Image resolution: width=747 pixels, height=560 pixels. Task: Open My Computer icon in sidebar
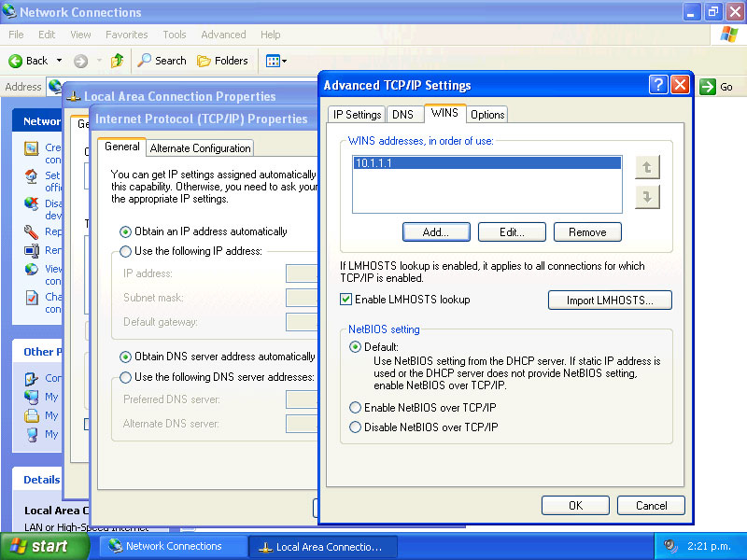pos(32,434)
